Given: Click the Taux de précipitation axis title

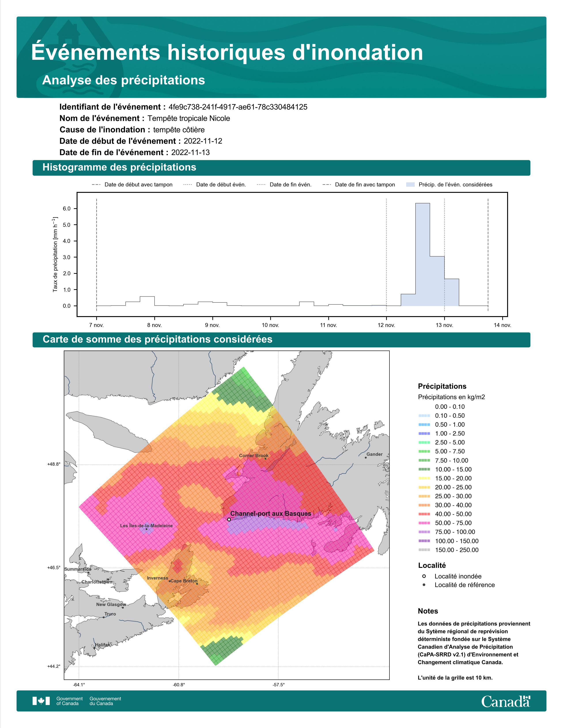Looking at the screenshot, I should (x=55, y=254).
